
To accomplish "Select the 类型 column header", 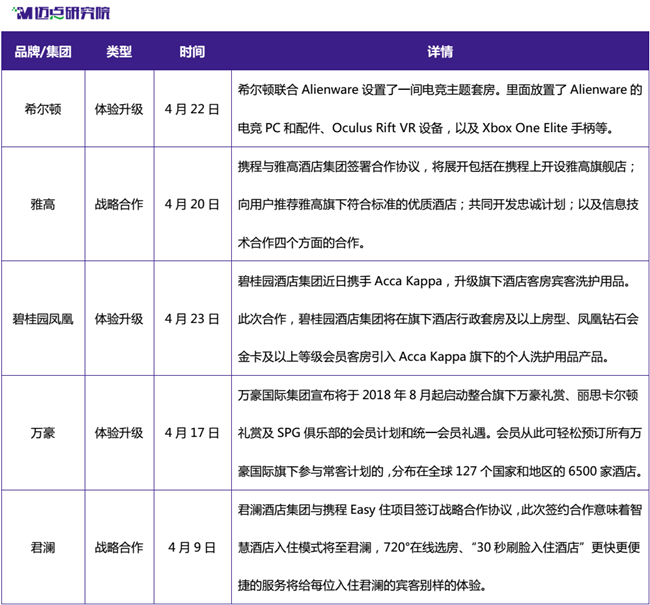I will (x=119, y=52).
